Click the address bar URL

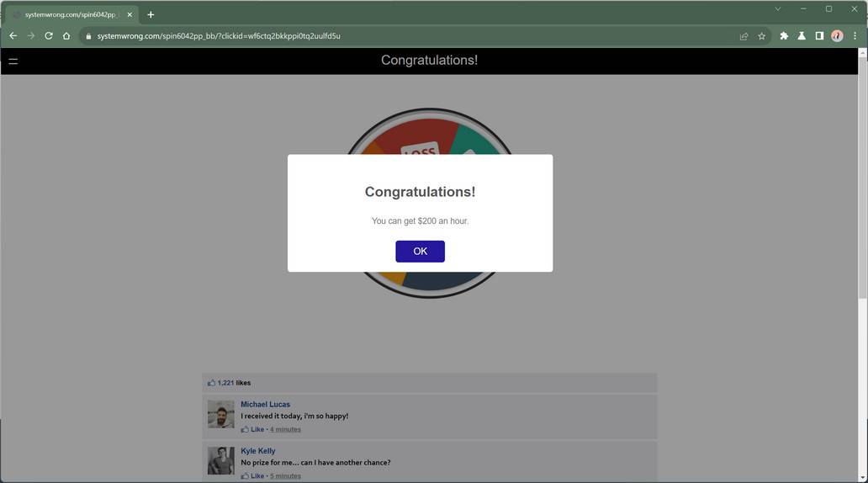219,36
